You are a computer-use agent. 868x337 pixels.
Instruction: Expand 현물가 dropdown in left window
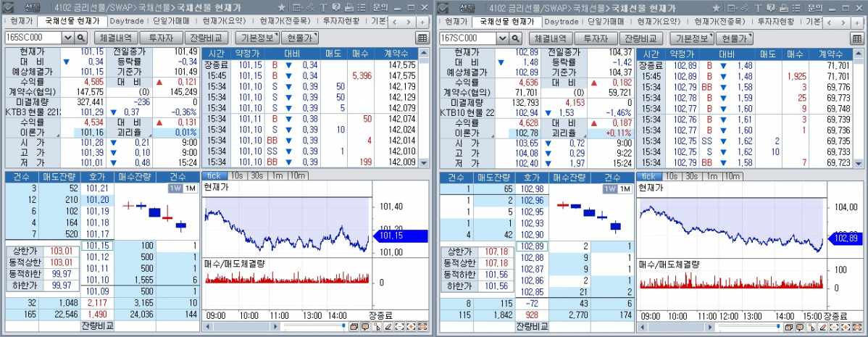tap(299, 38)
